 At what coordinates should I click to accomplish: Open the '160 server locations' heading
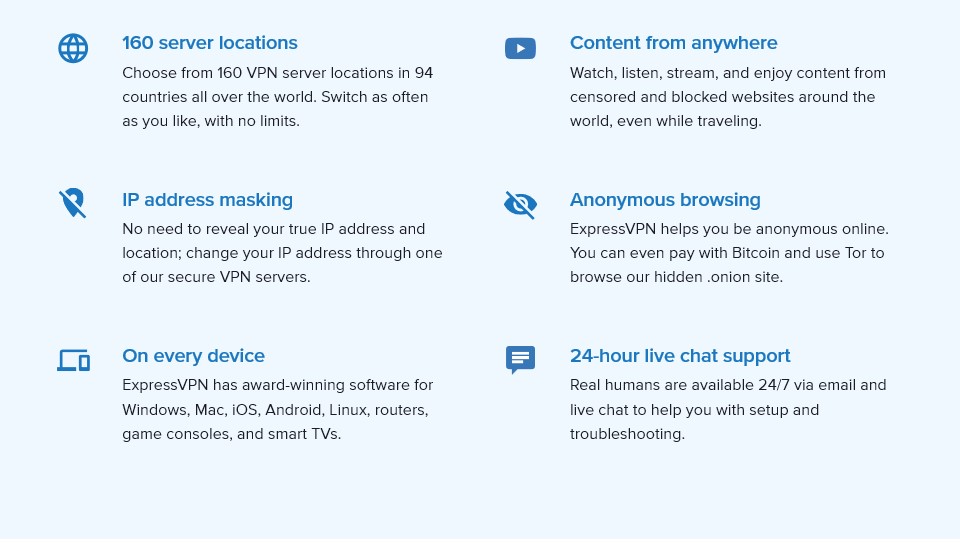click(x=209, y=43)
